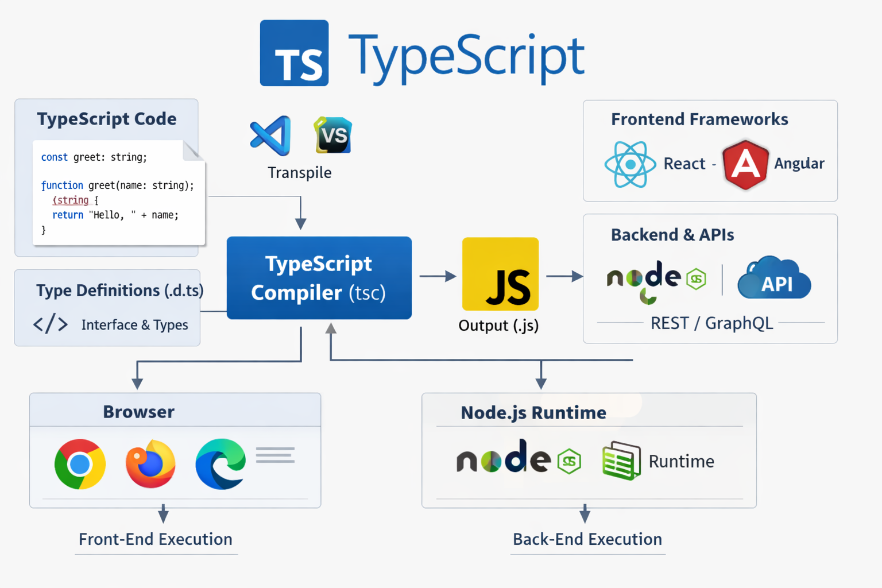Click the Microsoft Edge browser icon

pyautogui.click(x=220, y=464)
